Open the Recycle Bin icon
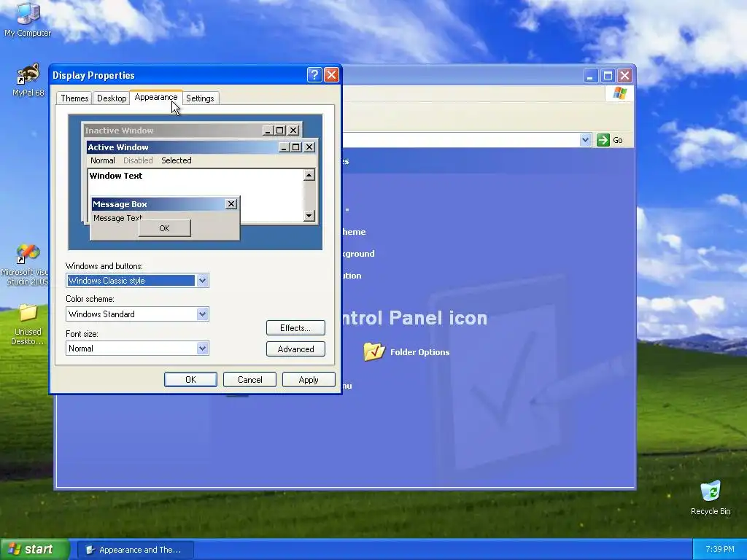 tap(711, 497)
